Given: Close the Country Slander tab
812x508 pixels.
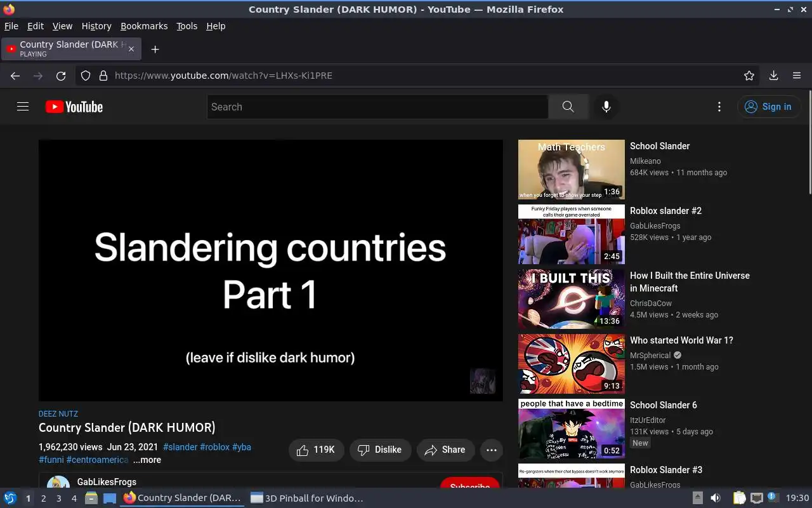Looking at the screenshot, I should [x=131, y=49].
